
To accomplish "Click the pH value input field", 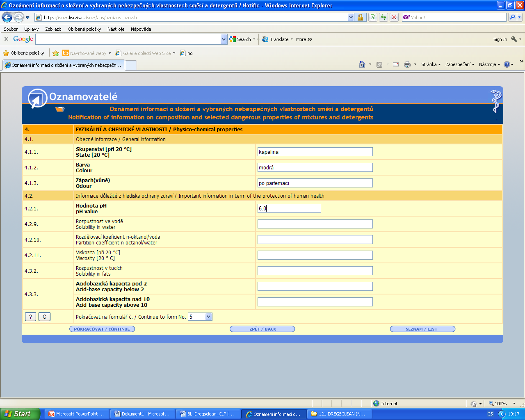I will 289,208.
